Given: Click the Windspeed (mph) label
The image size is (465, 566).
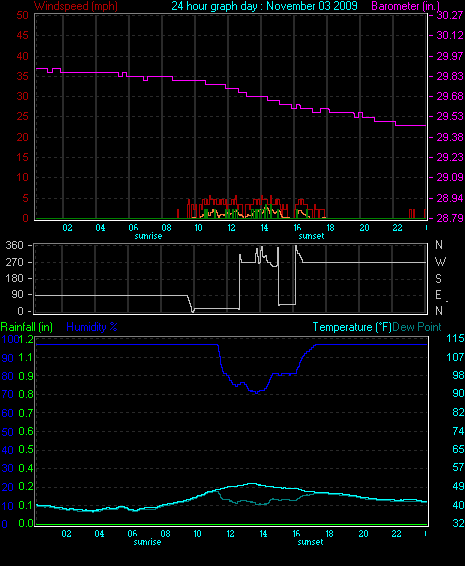Looking at the screenshot, I should (76, 6).
